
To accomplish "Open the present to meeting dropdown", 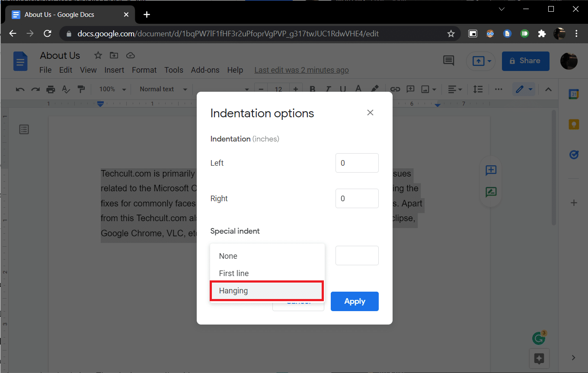I will 481,61.
